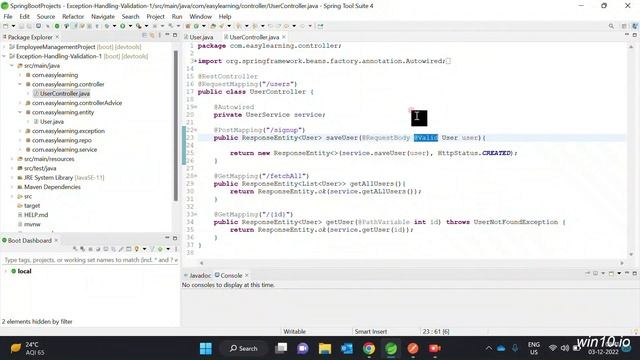Click the green Run toolbar button
This screenshot has width=640, height=360.
[x=122, y=26]
